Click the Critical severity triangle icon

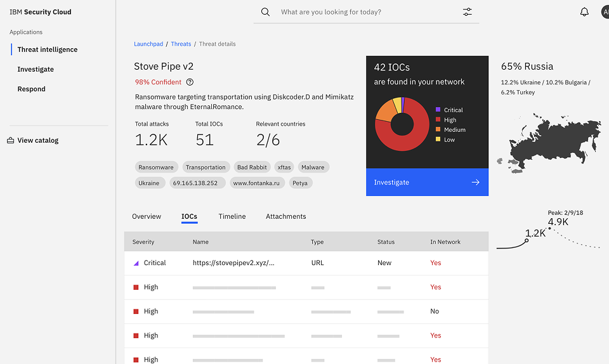136,263
